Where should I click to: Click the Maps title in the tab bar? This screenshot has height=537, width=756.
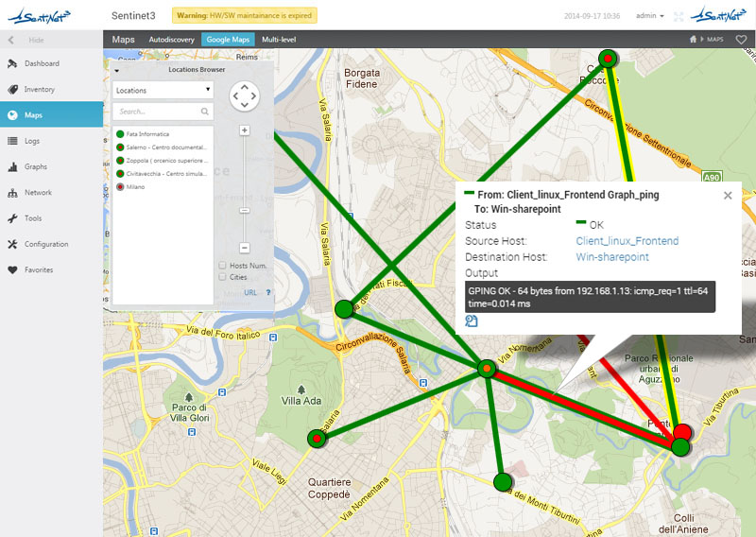pyautogui.click(x=124, y=40)
